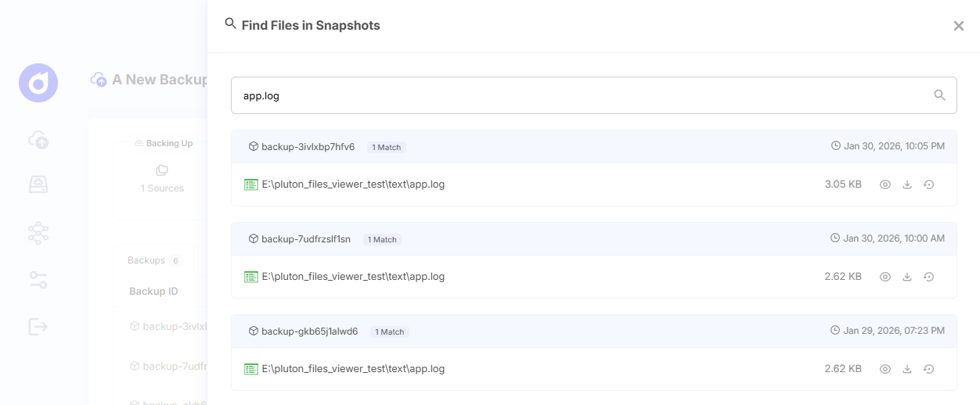Restore app.log from backup-gkb65j1alwd6
The width and height of the screenshot is (980, 405).
[x=928, y=369]
